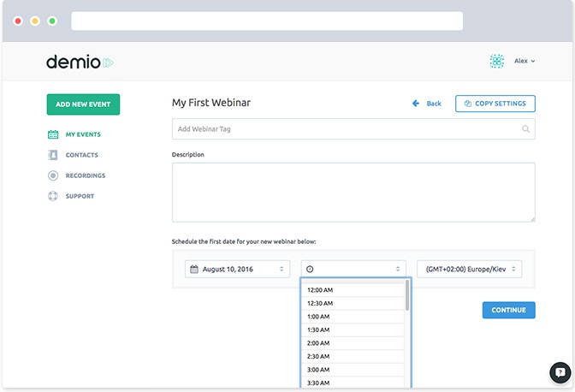Screen dimensions: 575x392
Task: Choose 12:30 AM time option
Action: tap(353, 303)
